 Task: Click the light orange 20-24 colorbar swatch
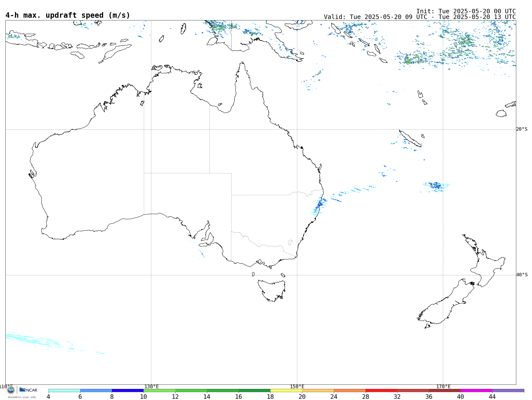pyautogui.click(x=318, y=391)
